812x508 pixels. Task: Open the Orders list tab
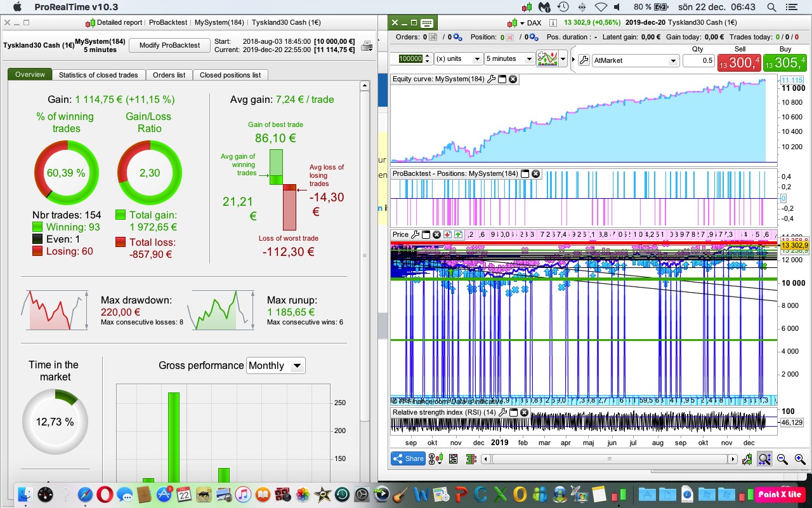tap(169, 75)
